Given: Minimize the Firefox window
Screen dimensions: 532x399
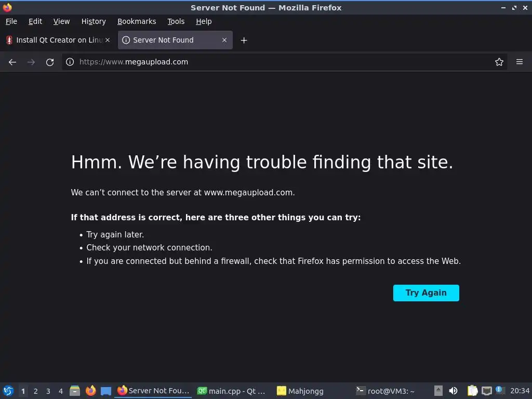Looking at the screenshot, I should [503, 7].
